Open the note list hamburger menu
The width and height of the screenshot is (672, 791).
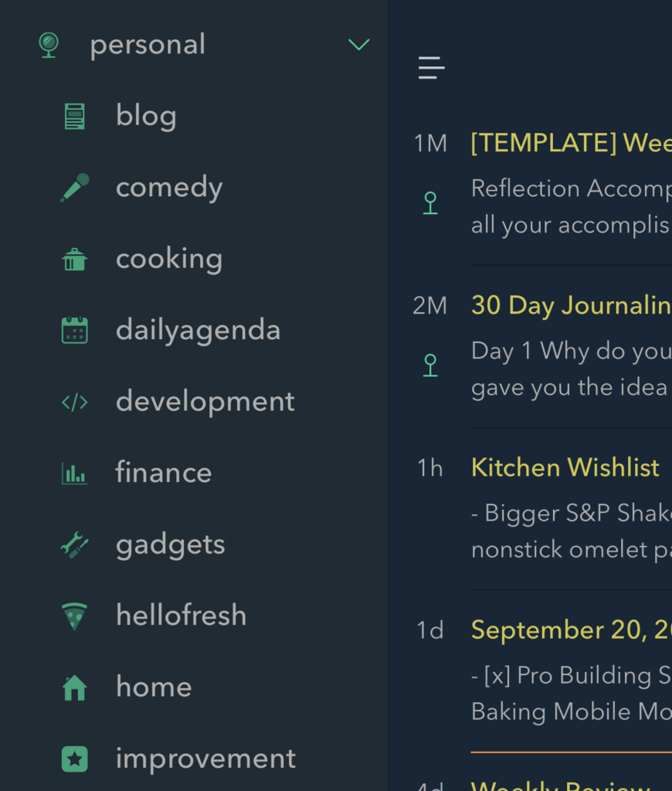[431, 68]
